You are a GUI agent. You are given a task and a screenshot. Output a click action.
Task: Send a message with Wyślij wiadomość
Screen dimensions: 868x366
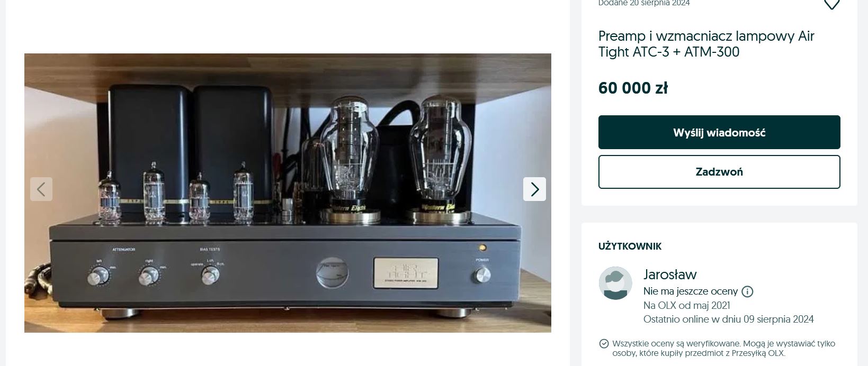(719, 132)
